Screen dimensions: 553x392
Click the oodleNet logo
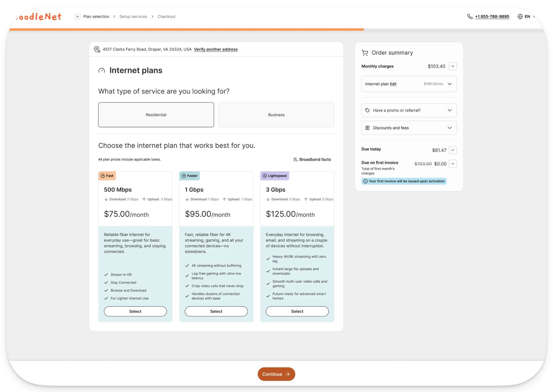click(x=39, y=17)
